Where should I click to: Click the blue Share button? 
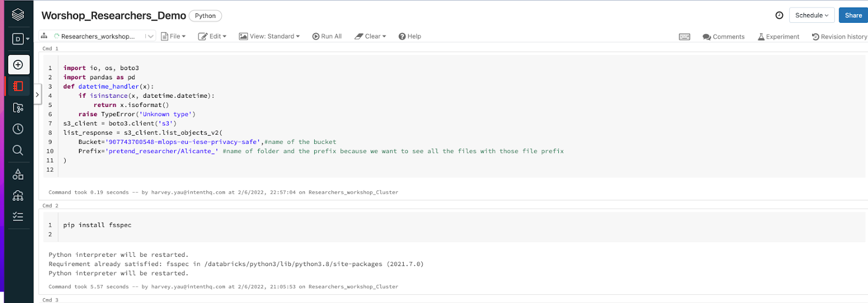coord(853,15)
